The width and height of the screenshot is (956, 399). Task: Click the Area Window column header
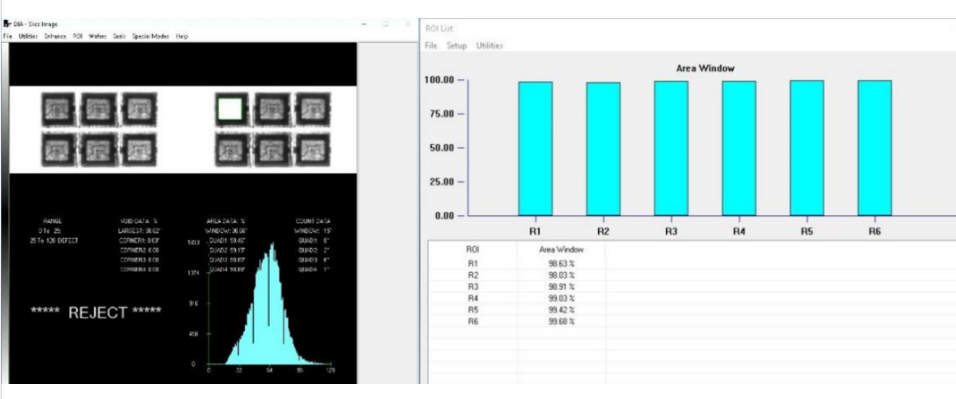562,250
